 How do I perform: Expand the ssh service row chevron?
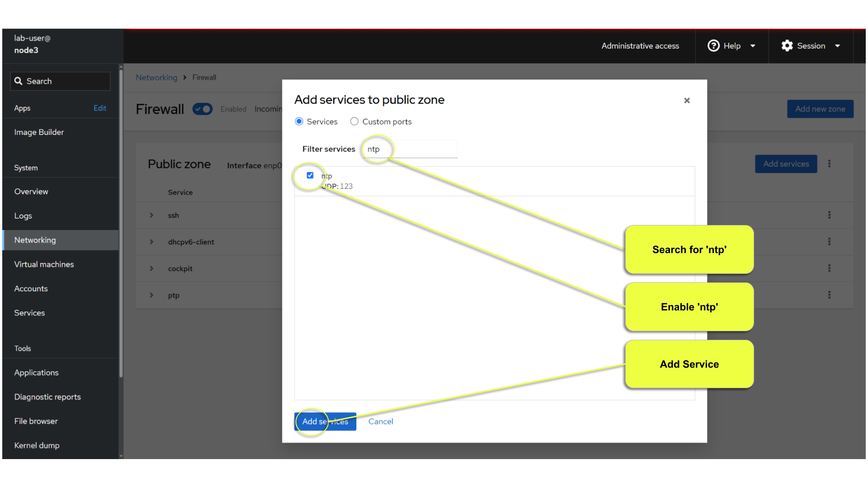point(151,216)
